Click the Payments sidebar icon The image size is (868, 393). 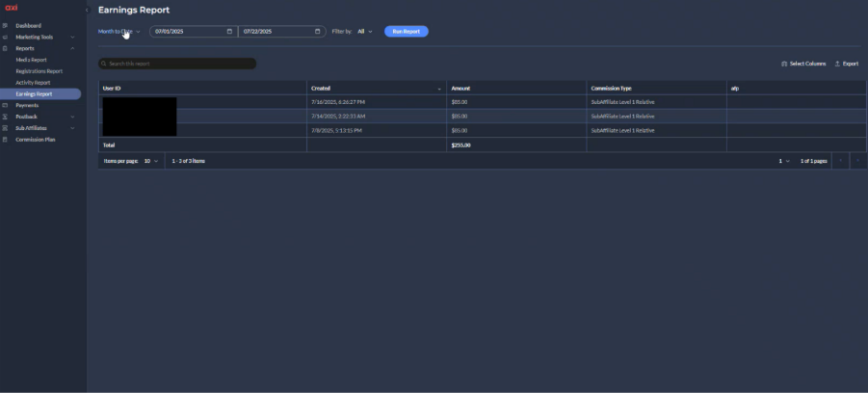[x=6, y=105]
